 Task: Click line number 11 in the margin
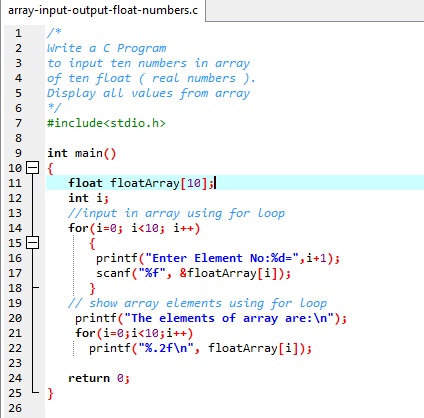(15, 183)
